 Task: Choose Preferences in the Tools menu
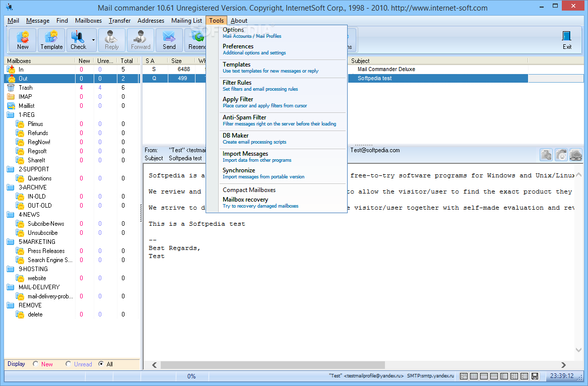click(x=282, y=49)
